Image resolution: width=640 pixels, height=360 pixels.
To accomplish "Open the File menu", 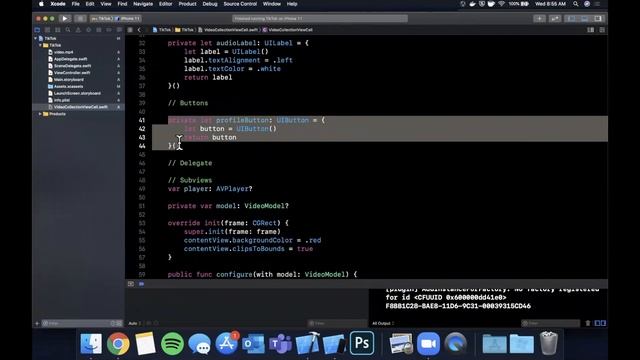I will (76, 4).
